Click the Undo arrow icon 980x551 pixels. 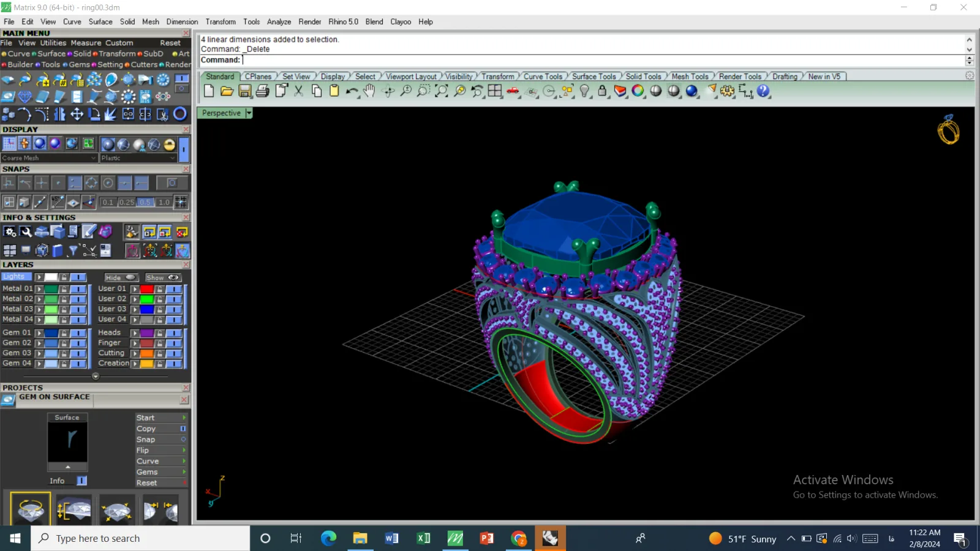point(352,91)
